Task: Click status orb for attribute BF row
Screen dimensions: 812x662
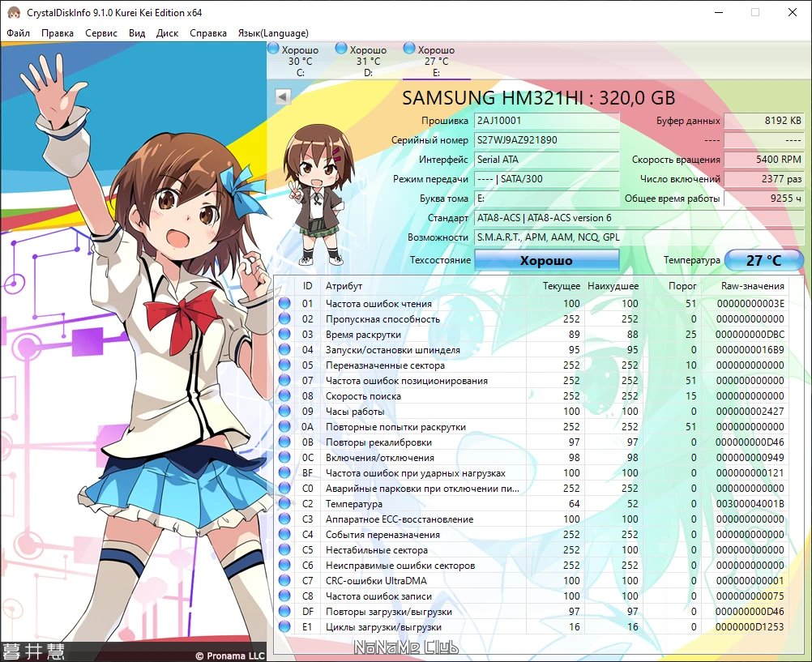Action: (284, 472)
